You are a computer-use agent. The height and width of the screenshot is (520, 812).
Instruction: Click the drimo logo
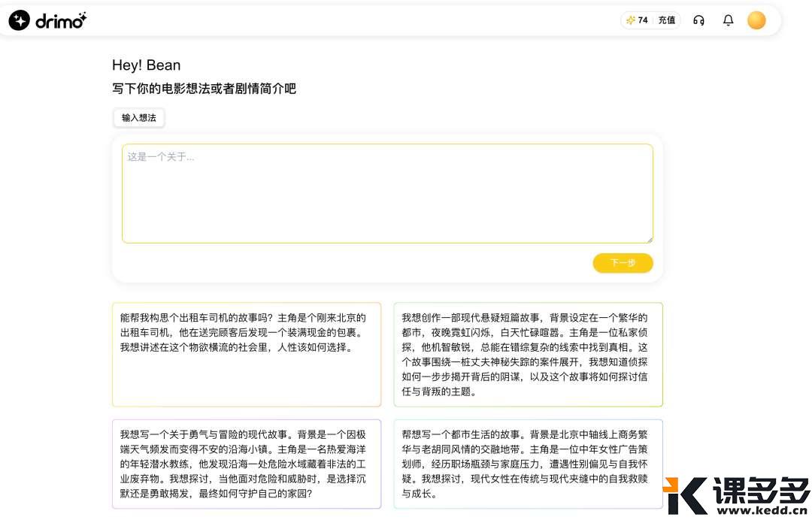47,20
